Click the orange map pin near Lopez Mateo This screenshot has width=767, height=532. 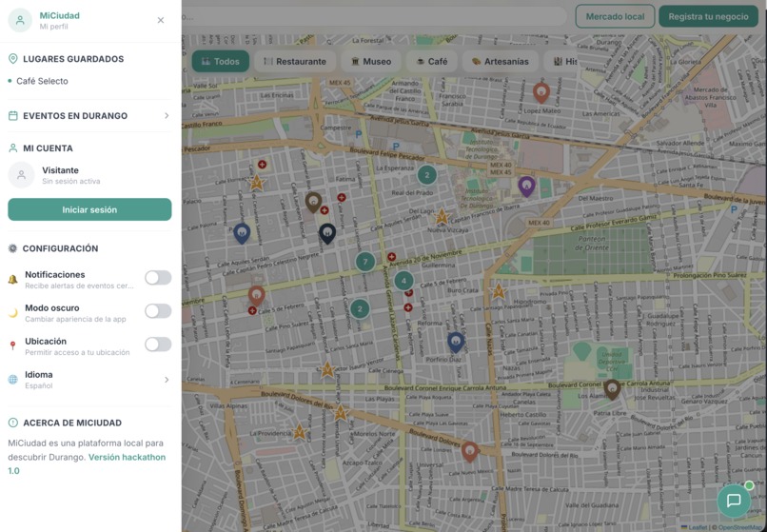click(x=541, y=92)
